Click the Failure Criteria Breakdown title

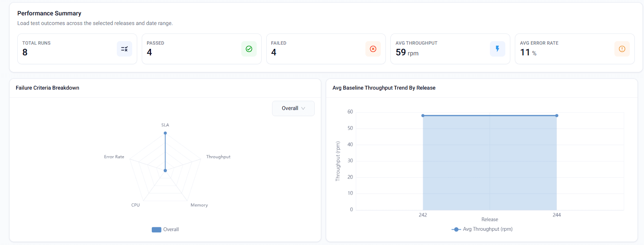pos(48,88)
